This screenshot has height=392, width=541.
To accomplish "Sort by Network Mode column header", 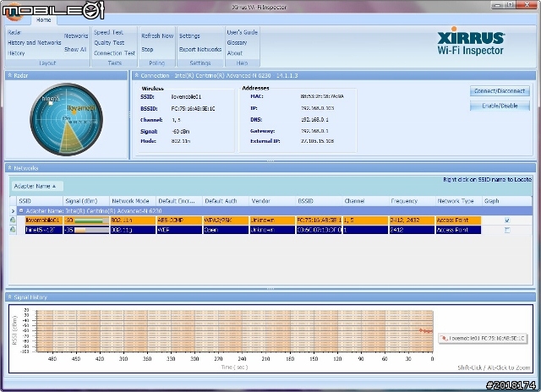I will coord(133,201).
